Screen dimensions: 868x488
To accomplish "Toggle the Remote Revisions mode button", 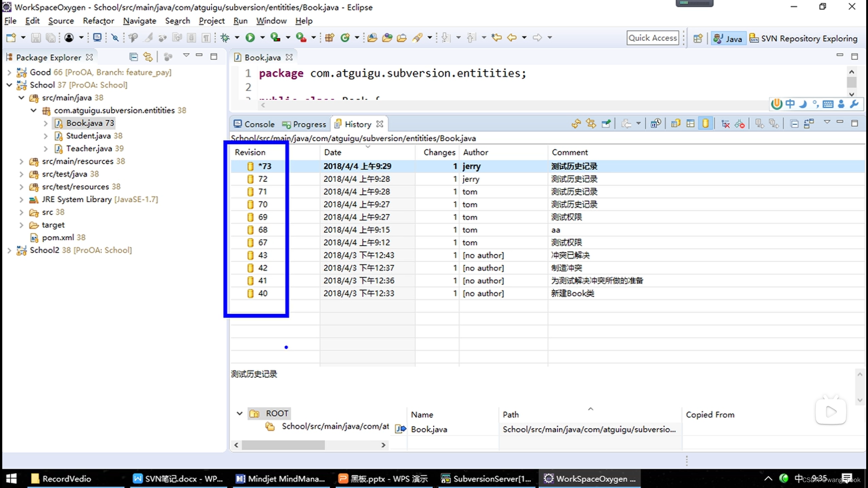I will [x=706, y=123].
